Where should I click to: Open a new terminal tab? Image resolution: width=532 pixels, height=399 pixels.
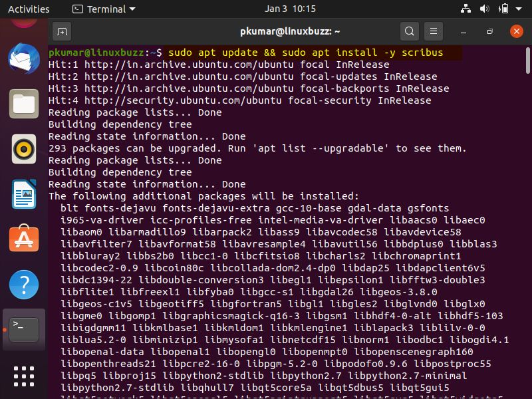click(62, 31)
